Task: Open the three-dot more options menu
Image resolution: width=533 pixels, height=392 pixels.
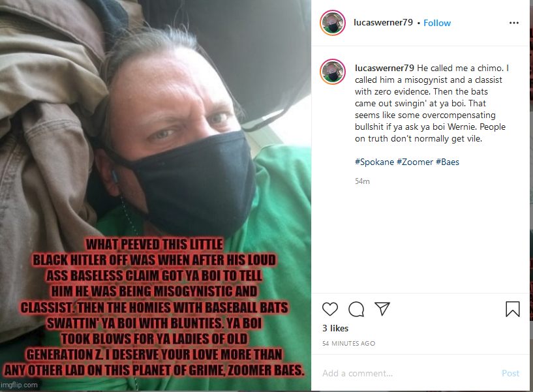Action: (x=513, y=23)
